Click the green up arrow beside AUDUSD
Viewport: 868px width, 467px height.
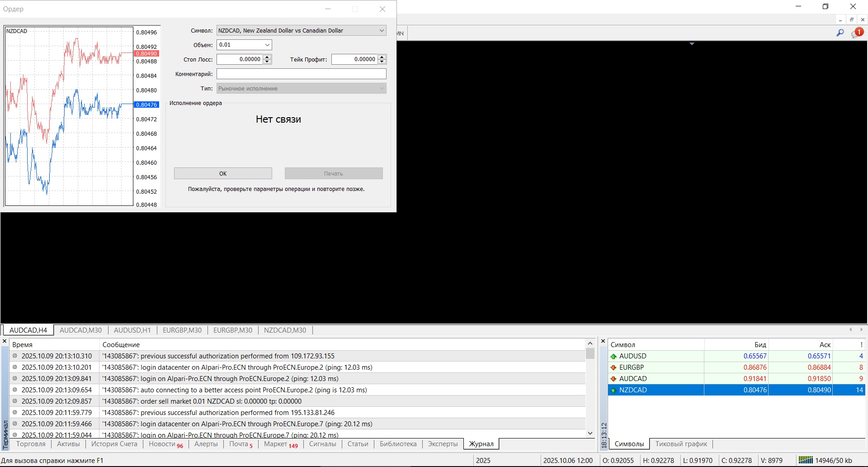(x=613, y=357)
